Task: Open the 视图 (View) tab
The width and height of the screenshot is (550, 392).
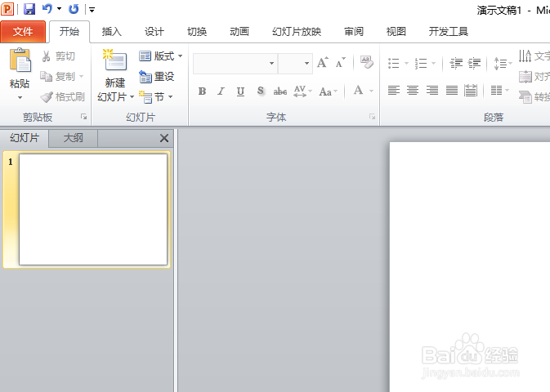Action: [396, 32]
